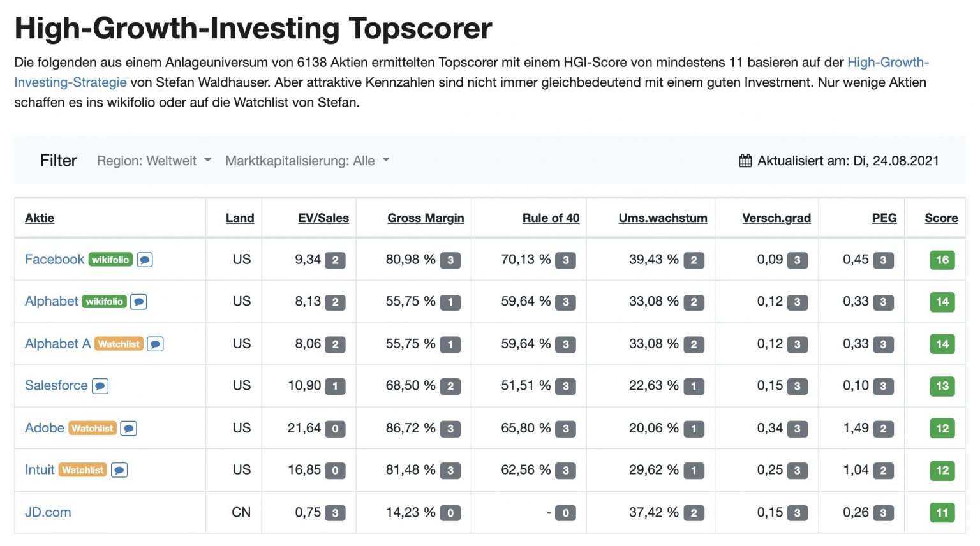Click the speech bubble icon beside Salesforce

pos(100,386)
